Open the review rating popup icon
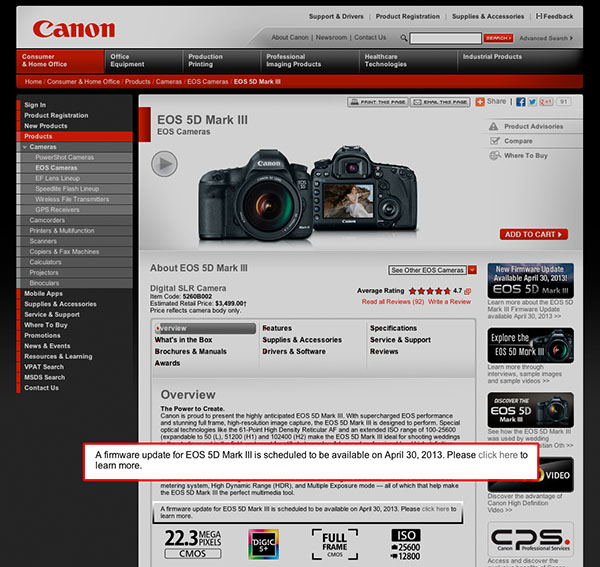Viewport: 600px width, 567px height. click(x=467, y=291)
